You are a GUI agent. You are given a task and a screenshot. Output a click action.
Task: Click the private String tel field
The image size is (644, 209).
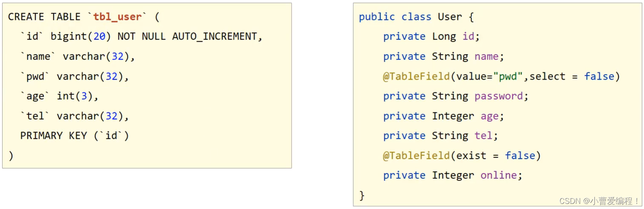pyautogui.click(x=440, y=136)
